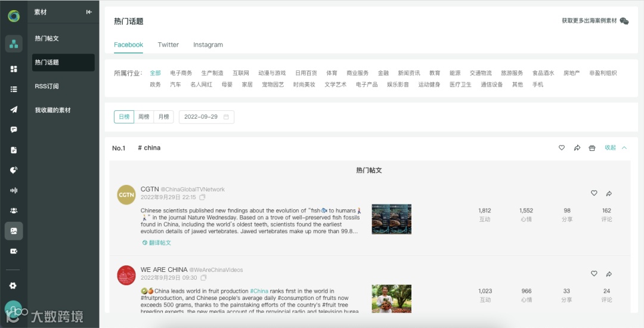
Task: Filter industry by 全部
Action: 155,73
